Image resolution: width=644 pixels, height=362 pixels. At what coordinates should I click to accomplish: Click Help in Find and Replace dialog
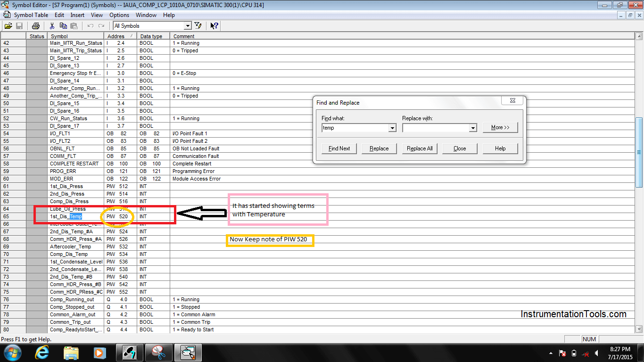500,148
